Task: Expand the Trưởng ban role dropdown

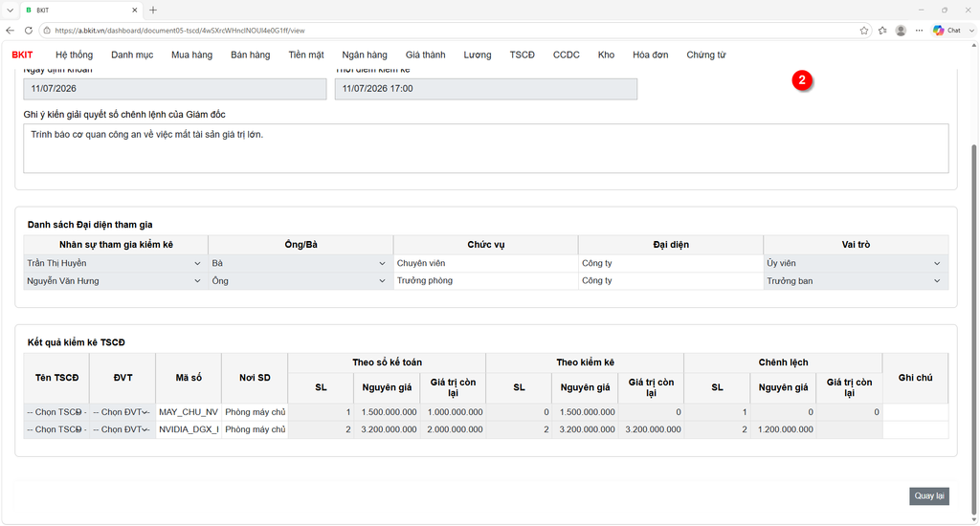Action: pyautogui.click(x=856, y=280)
